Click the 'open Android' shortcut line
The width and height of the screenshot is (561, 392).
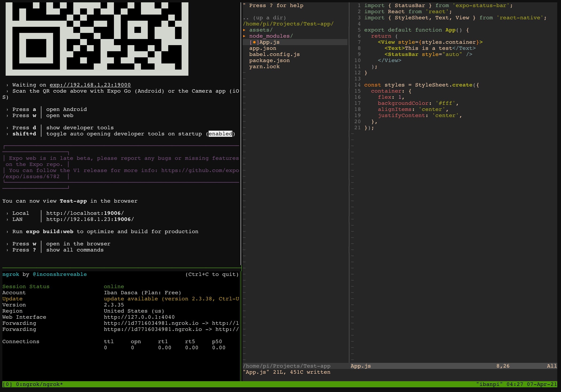pos(66,109)
